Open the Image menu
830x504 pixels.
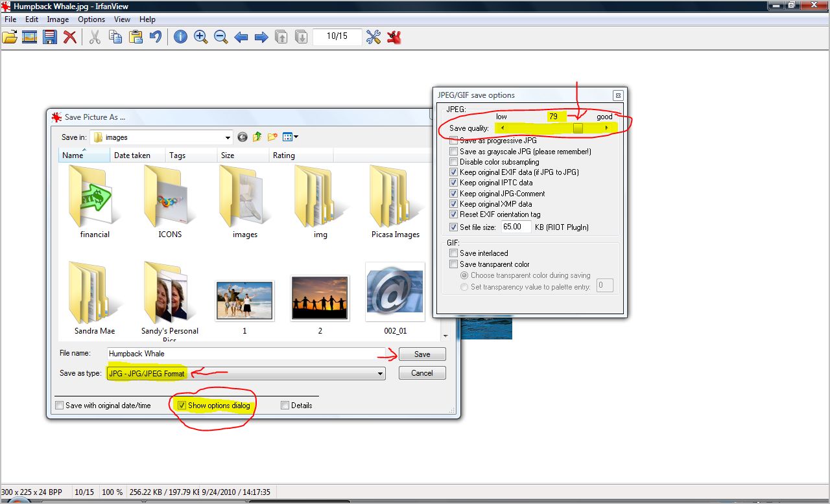click(x=58, y=19)
